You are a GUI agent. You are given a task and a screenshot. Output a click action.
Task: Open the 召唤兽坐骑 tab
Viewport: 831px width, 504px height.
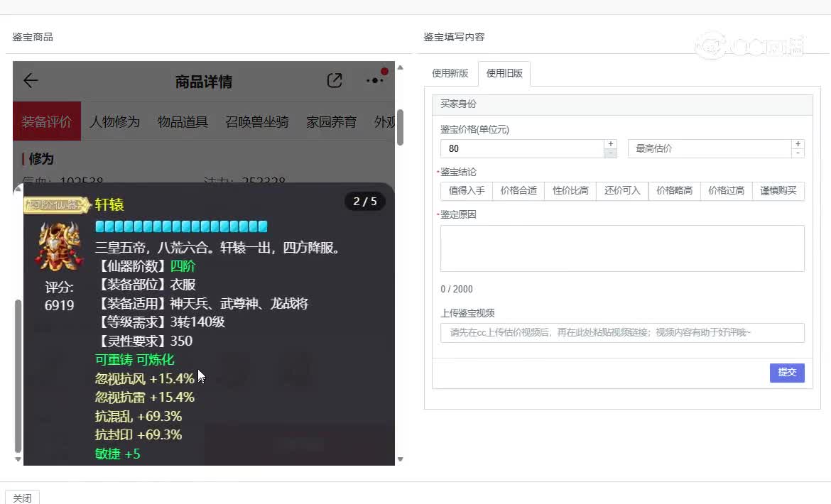[x=257, y=121]
